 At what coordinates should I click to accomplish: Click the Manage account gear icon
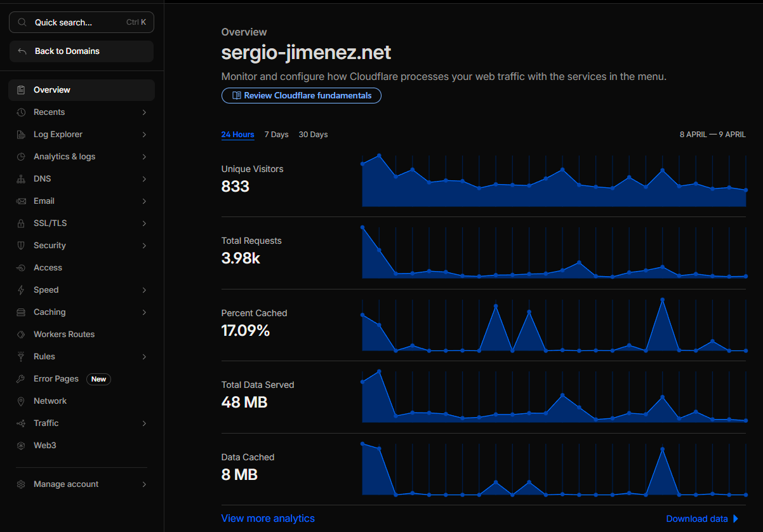coord(21,484)
